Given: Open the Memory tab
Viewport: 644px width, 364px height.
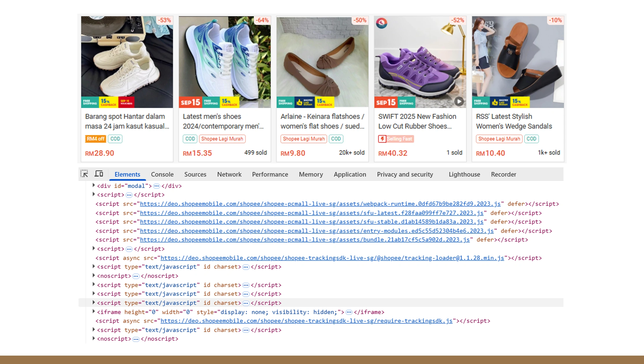Looking at the screenshot, I should tap(311, 174).
